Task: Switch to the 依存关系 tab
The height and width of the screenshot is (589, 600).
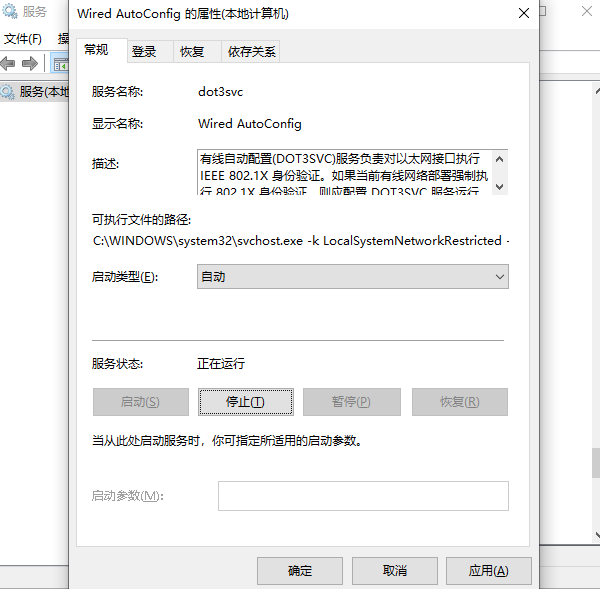Action: [x=251, y=51]
